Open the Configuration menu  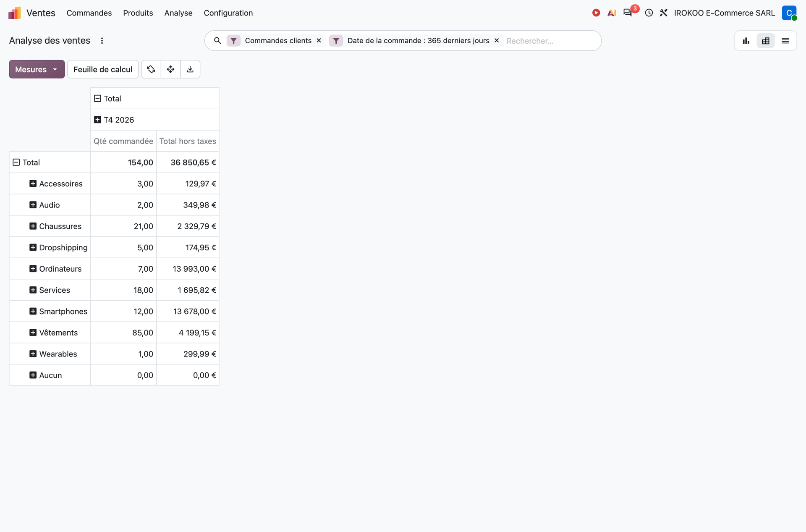pos(228,13)
